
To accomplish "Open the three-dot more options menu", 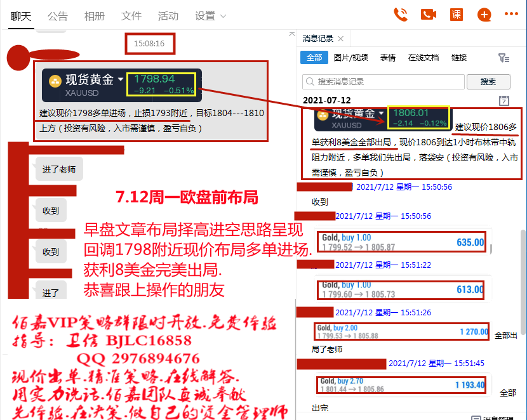I will click(511, 14).
